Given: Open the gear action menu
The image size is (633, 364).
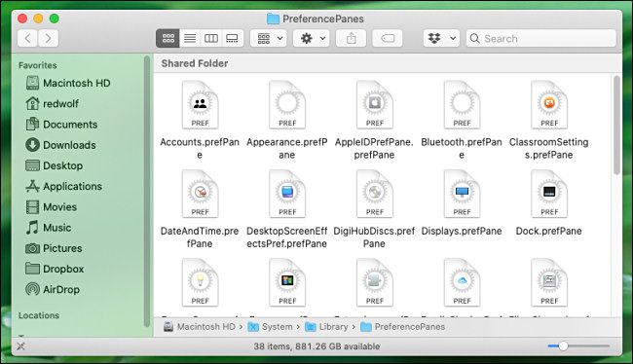Looking at the screenshot, I should point(312,38).
